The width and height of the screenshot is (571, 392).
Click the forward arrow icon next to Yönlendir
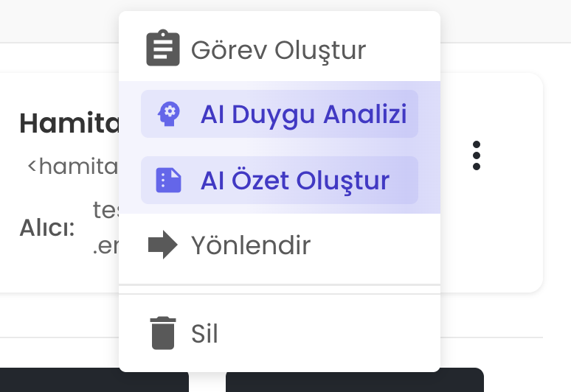click(163, 245)
